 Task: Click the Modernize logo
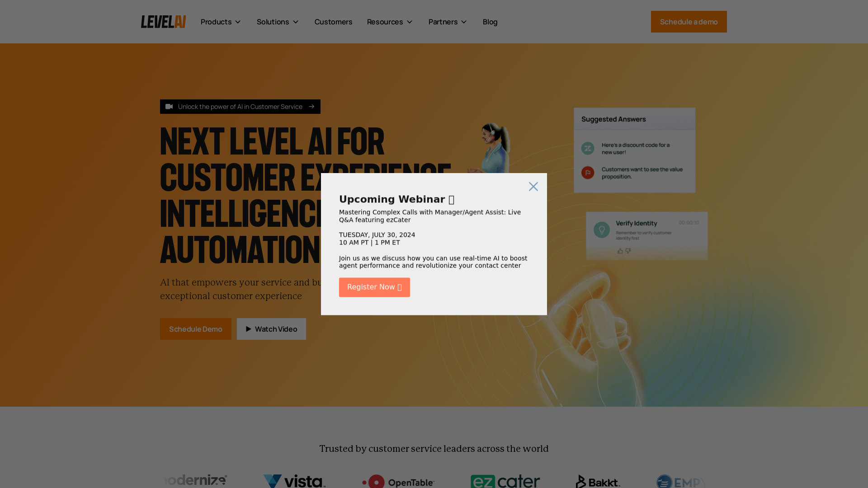tap(193, 480)
